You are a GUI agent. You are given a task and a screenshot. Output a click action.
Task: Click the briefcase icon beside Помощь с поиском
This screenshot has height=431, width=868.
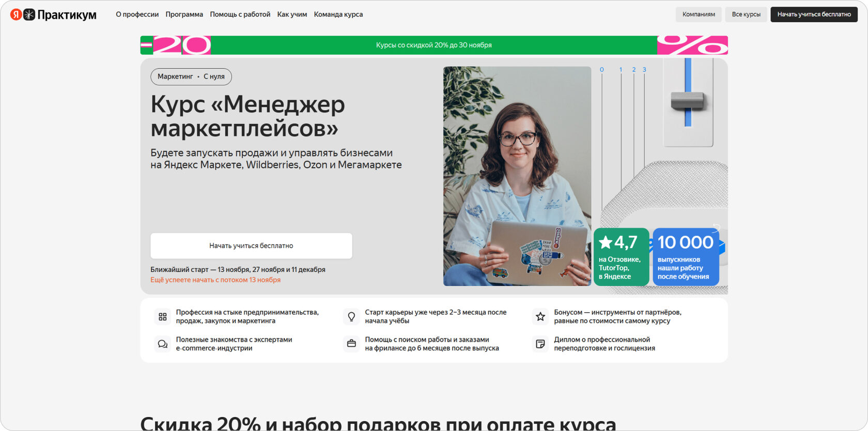pos(351,344)
